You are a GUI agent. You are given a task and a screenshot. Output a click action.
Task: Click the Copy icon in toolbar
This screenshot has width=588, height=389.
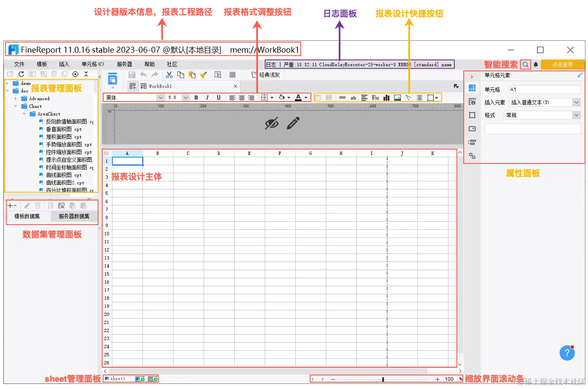(x=181, y=75)
